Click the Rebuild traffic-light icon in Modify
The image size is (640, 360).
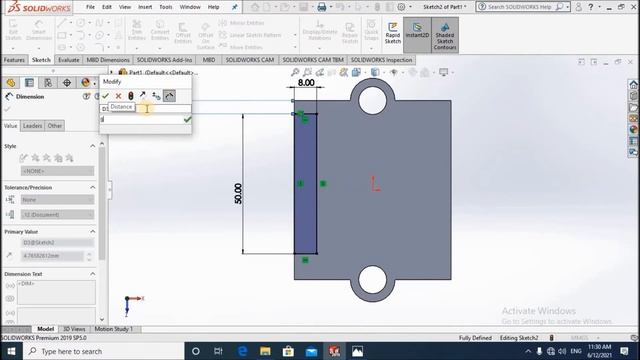[131, 96]
